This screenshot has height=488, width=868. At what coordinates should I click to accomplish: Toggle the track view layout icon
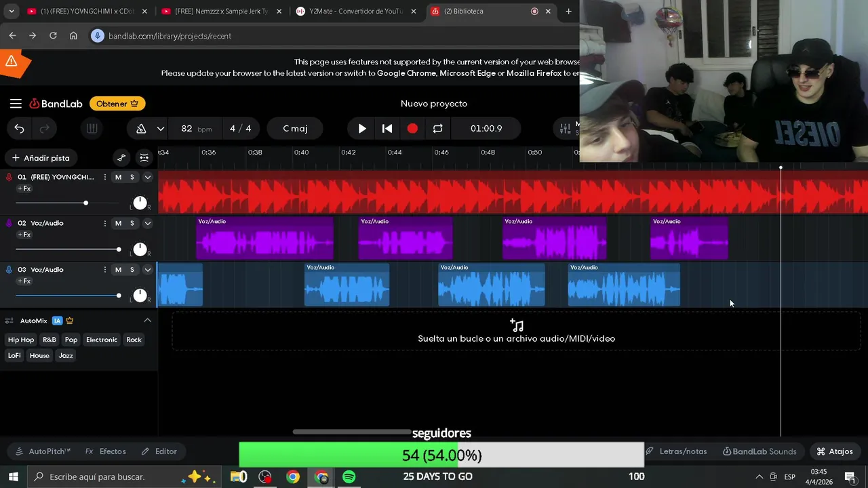pos(144,158)
